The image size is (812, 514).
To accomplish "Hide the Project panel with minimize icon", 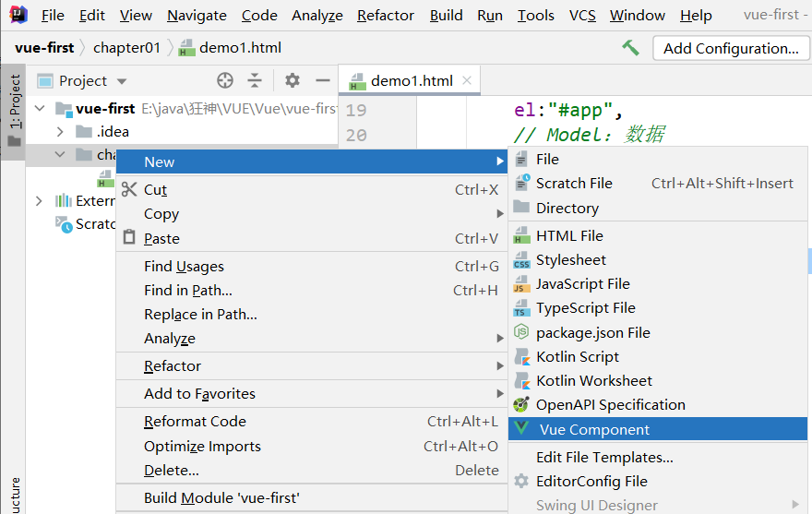I will [322, 80].
